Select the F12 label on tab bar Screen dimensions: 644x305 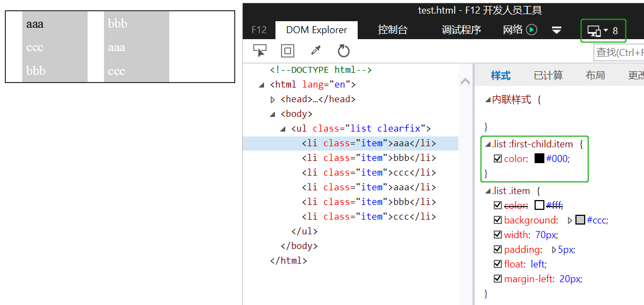[x=259, y=30]
